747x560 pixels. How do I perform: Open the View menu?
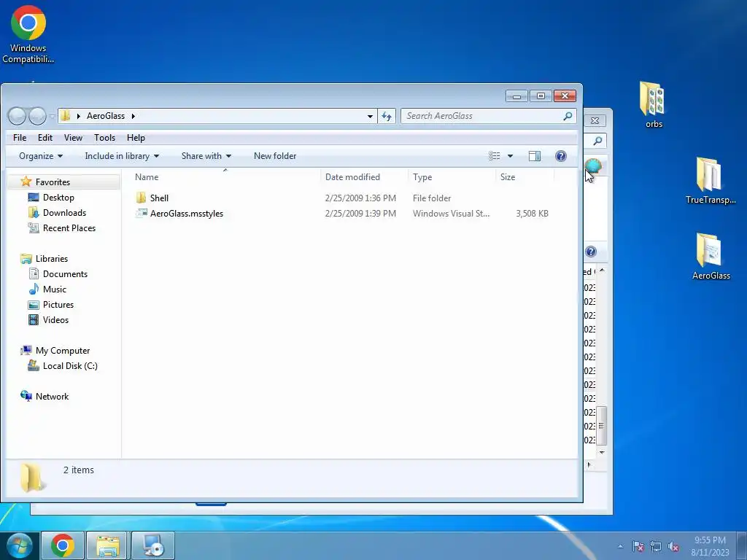(x=73, y=138)
